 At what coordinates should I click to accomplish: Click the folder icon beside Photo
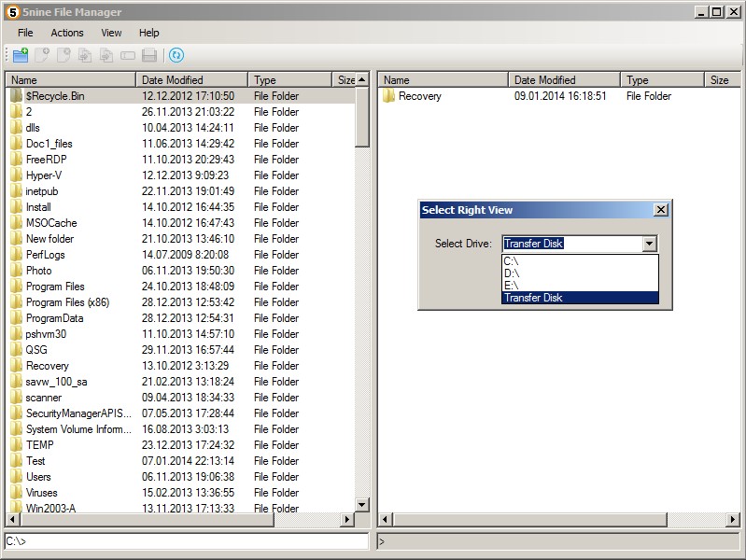pos(16,271)
